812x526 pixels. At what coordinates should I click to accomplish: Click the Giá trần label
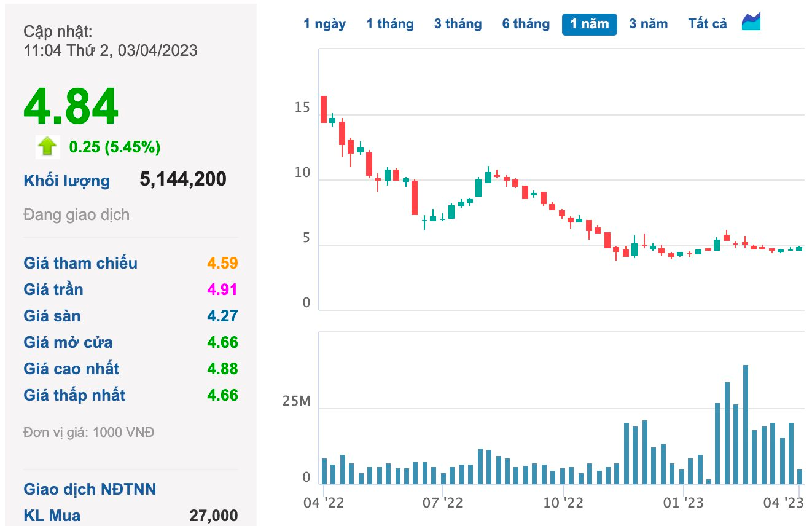pos(53,289)
